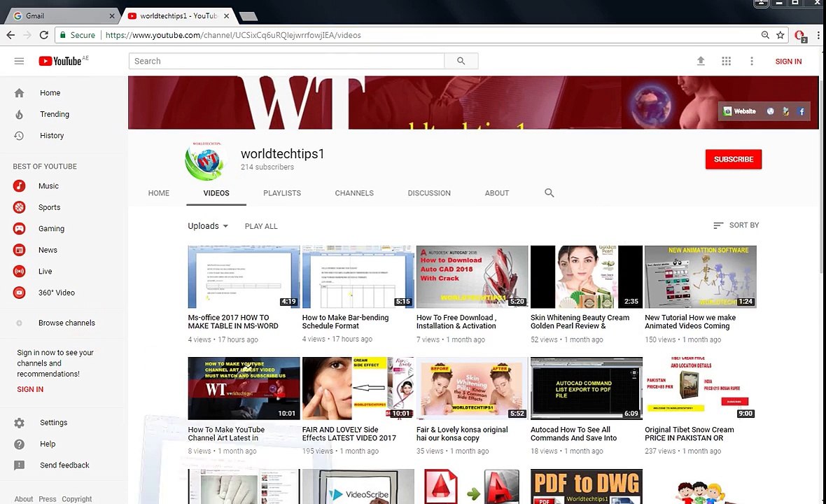Open Ms-office 2017 make table video thumbnail

(x=244, y=277)
